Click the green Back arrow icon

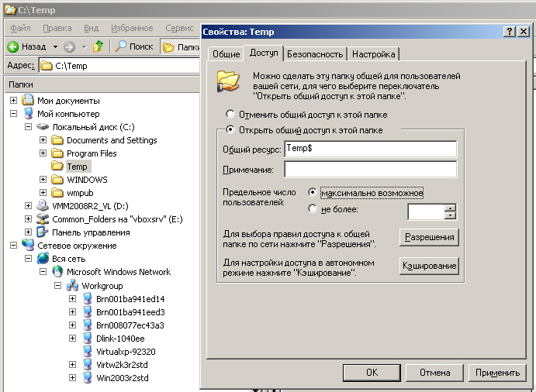[13, 46]
